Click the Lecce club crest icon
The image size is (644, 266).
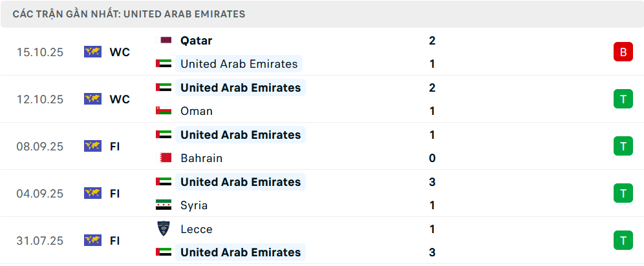[x=164, y=229]
